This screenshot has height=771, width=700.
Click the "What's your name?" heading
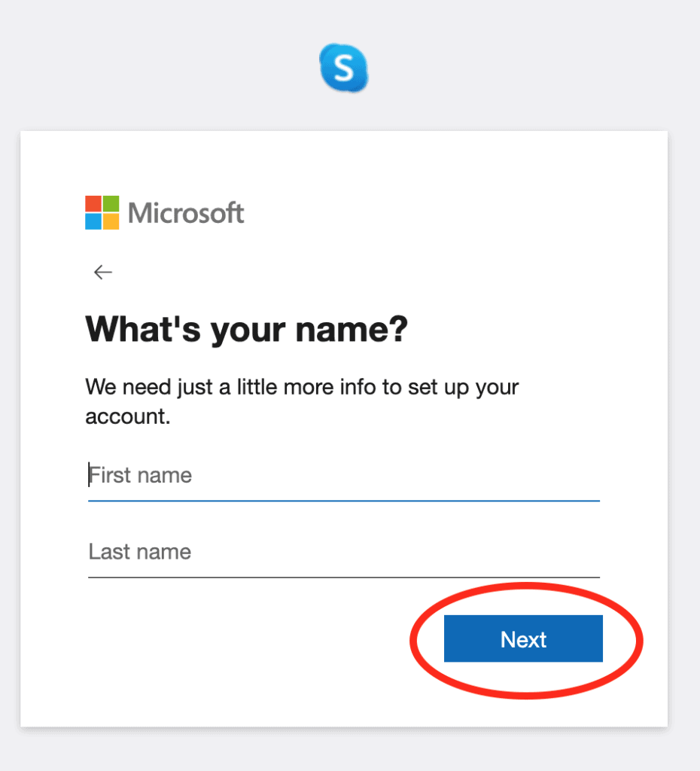click(x=246, y=329)
